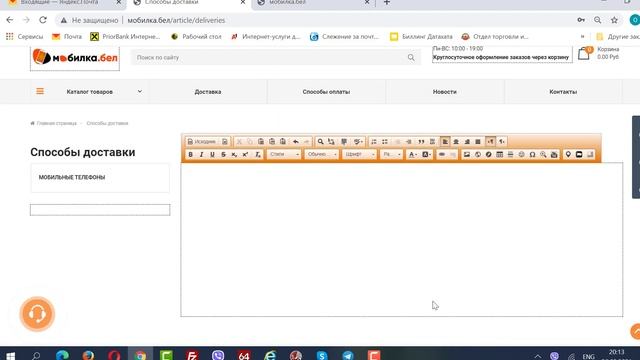Screen dimensions: 640x360
Task: Increase indent in the editor
Action: click(x=409, y=142)
